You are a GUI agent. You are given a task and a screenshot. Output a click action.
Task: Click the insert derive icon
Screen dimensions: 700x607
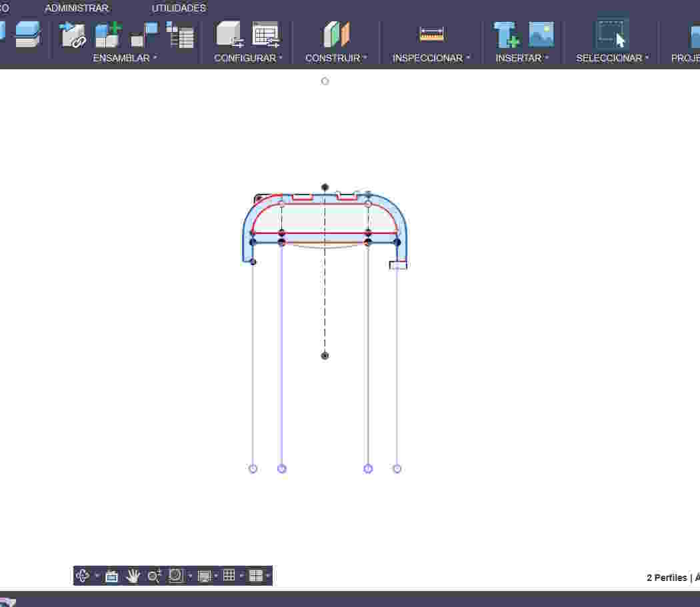[x=506, y=35]
